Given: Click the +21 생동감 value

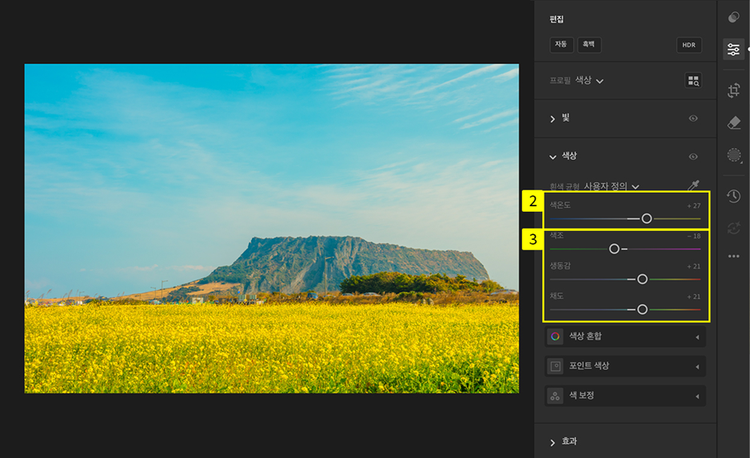Looking at the screenshot, I should [694, 266].
